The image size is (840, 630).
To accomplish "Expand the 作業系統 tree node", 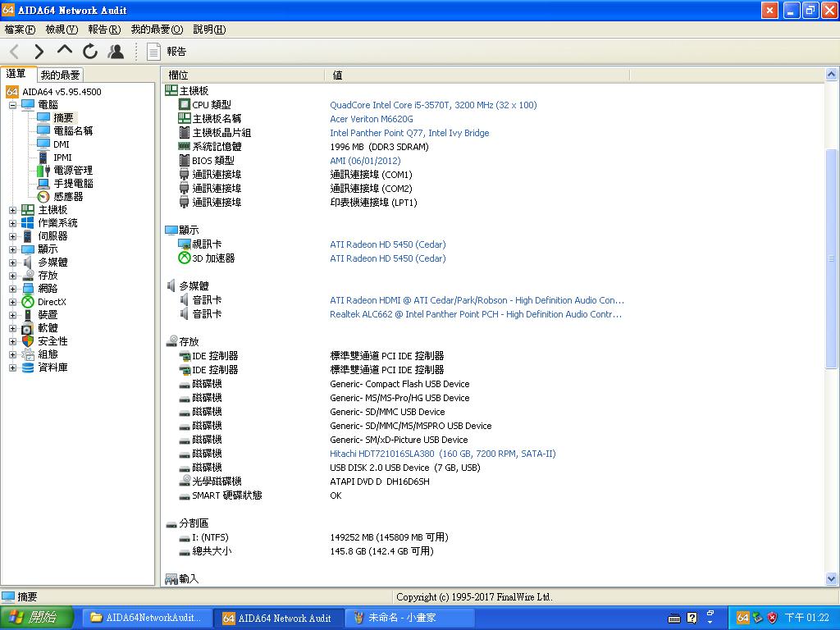I will pyautogui.click(x=12, y=223).
